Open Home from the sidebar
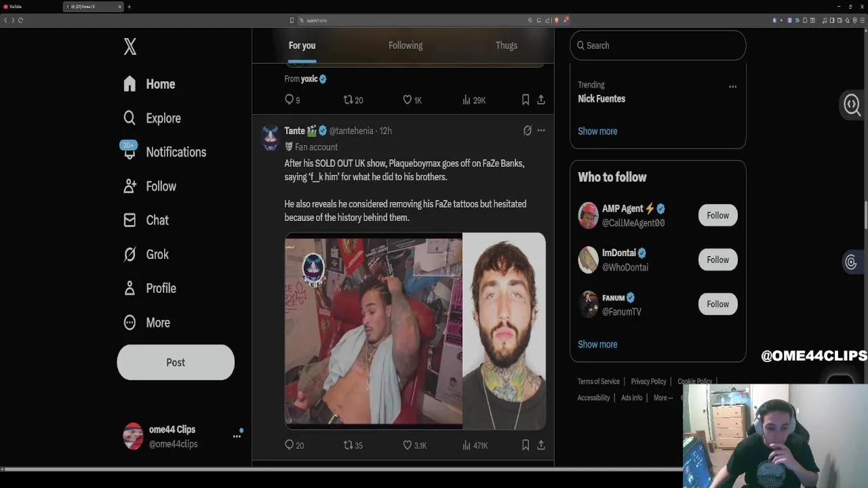The width and height of the screenshot is (868, 488). pos(150,84)
